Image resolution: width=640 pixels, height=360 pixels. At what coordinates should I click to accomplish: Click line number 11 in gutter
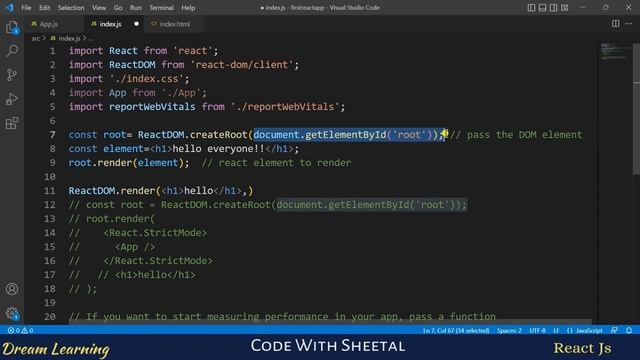pyautogui.click(x=50, y=191)
